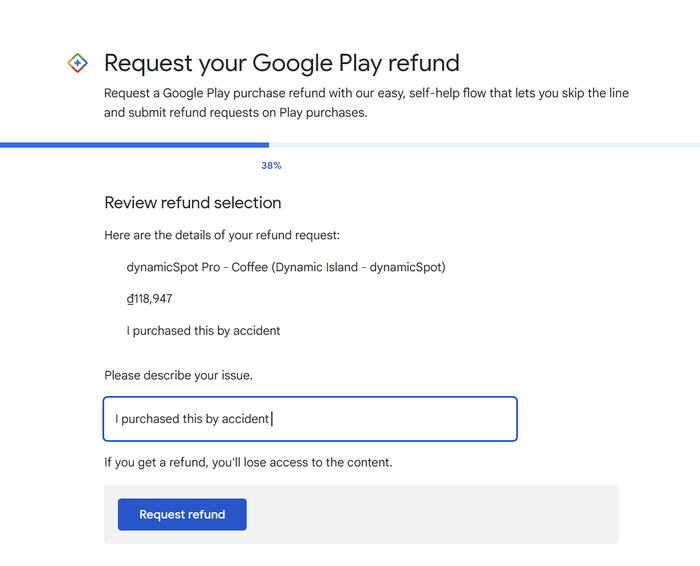Viewport: 700px width, 566px height.
Task: Click the Please describe your issue label
Action: pos(179,375)
